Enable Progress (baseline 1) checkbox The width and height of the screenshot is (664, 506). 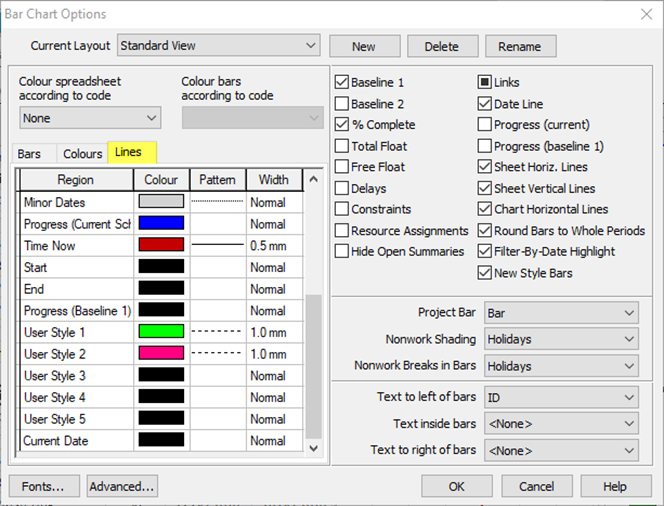click(484, 146)
